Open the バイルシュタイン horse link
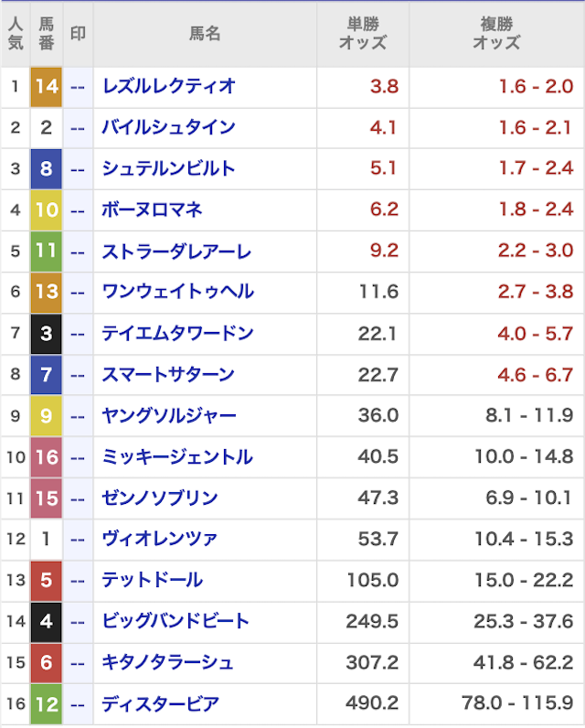 [x=168, y=127]
